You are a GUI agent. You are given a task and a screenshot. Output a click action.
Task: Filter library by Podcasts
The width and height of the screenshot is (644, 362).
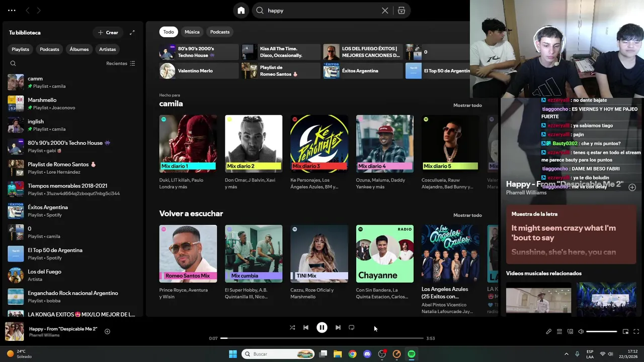click(49, 49)
